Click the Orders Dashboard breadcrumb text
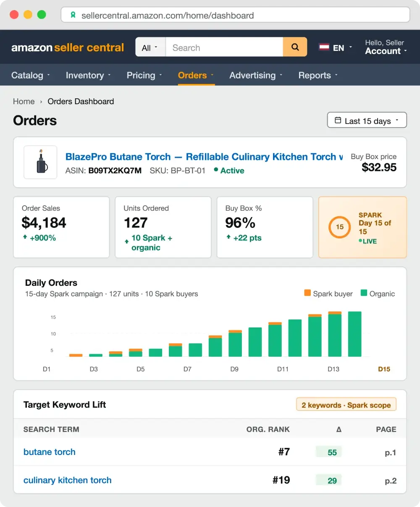The width and height of the screenshot is (420, 507). [x=81, y=101]
